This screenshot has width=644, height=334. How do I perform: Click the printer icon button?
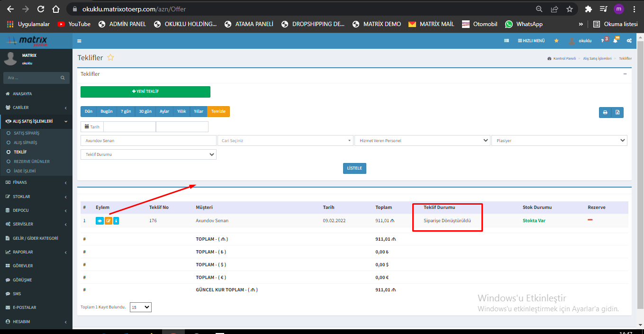tap(605, 112)
